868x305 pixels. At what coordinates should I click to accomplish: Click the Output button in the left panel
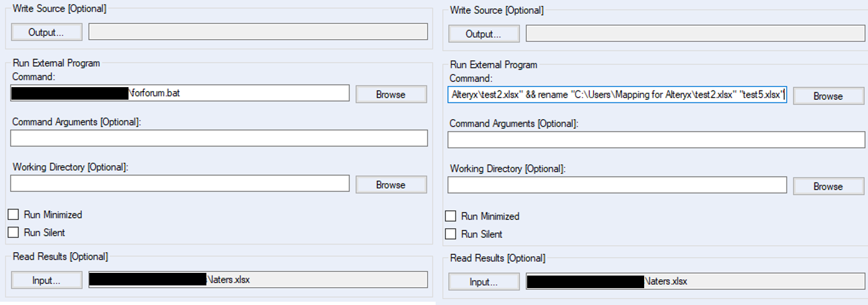click(x=46, y=32)
